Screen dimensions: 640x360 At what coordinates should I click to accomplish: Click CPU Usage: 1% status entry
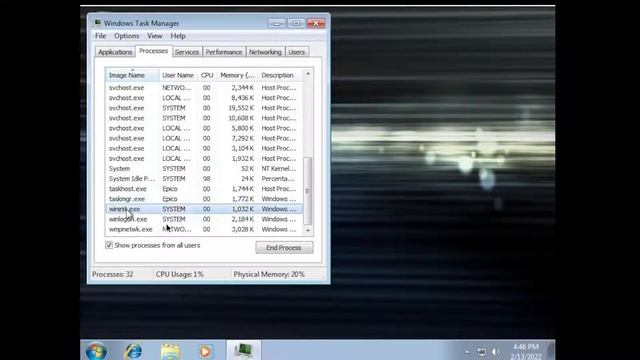[x=180, y=274]
